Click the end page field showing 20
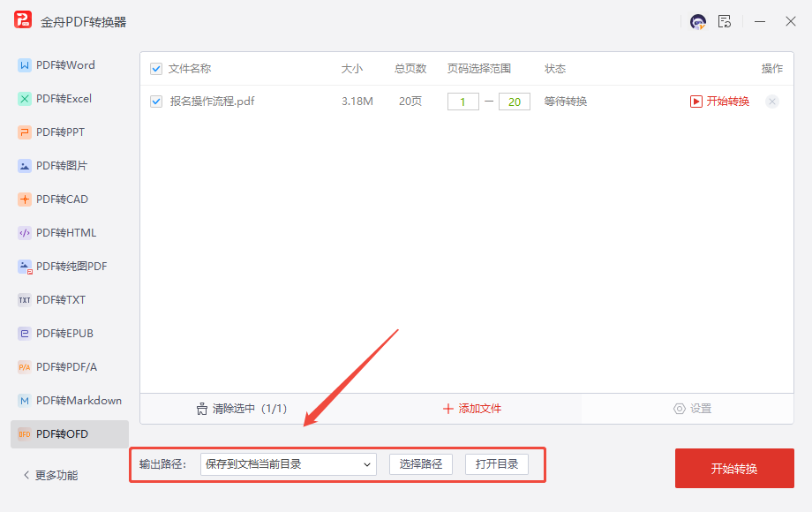The image size is (812, 512). point(515,102)
